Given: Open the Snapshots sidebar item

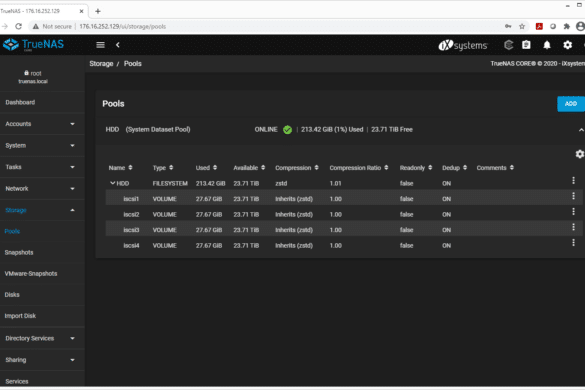Looking at the screenshot, I should 19,253.
